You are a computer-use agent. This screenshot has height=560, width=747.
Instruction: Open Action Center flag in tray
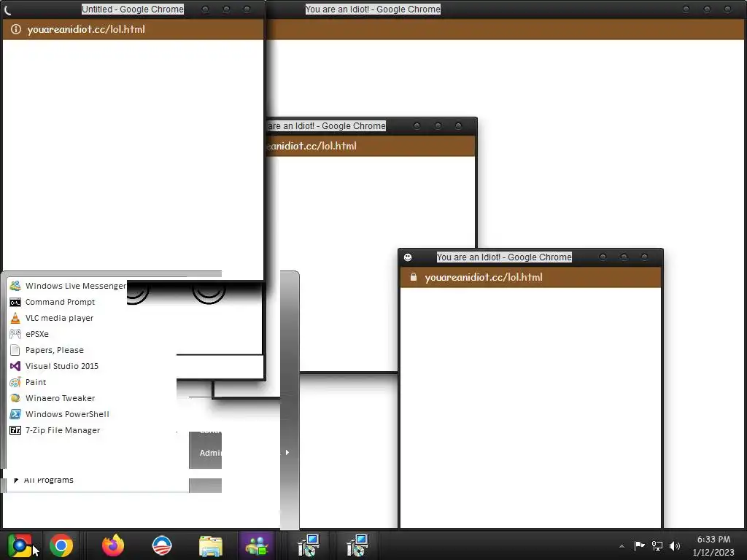click(x=639, y=545)
